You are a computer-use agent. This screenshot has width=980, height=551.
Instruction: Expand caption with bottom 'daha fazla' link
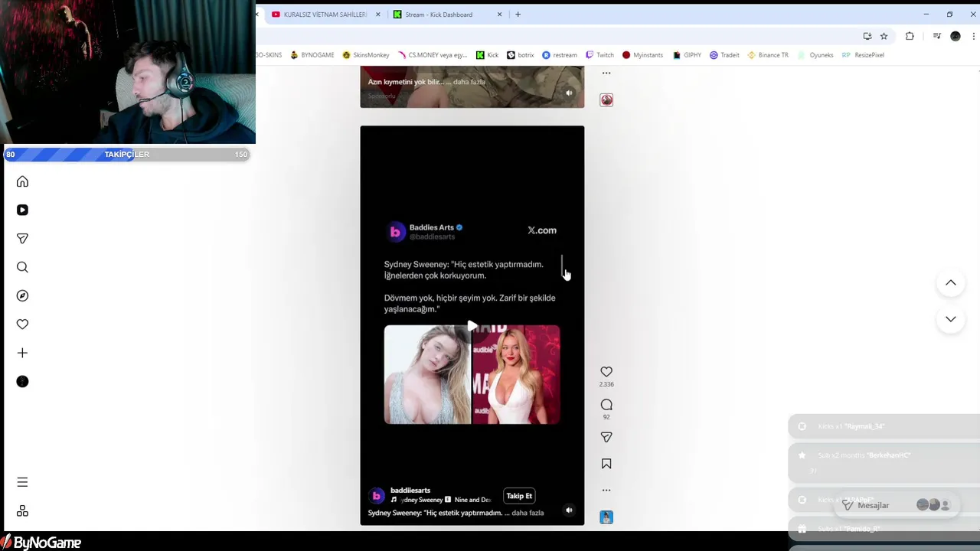528,513
